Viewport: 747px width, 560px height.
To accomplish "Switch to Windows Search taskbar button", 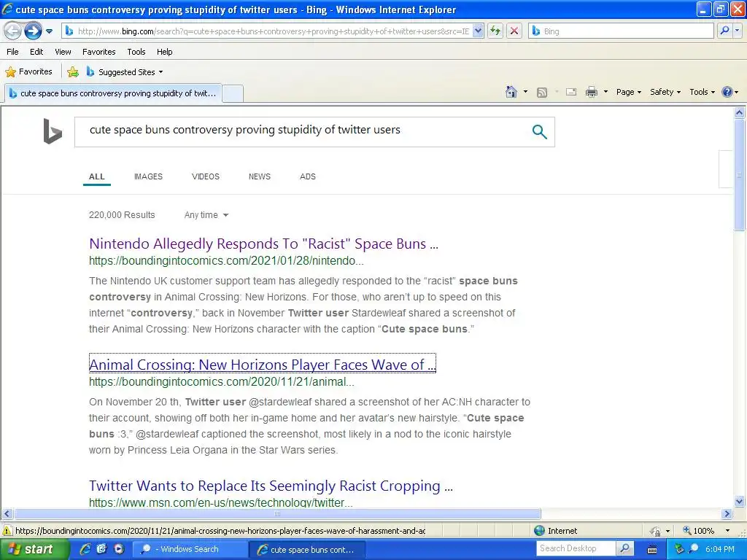I will (x=190, y=550).
